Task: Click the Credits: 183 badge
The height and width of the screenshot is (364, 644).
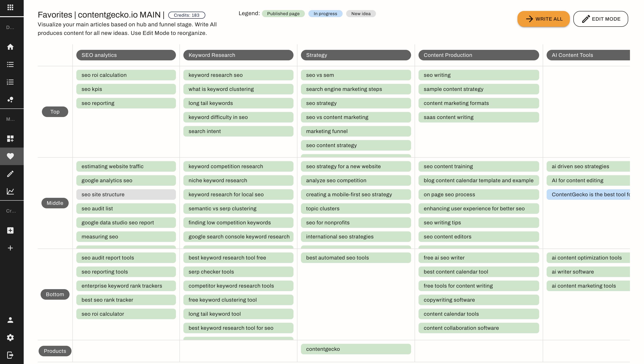Action: [x=186, y=15]
